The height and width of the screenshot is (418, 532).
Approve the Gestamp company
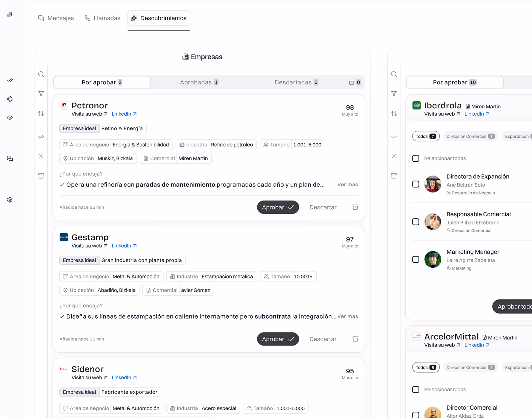(x=278, y=339)
